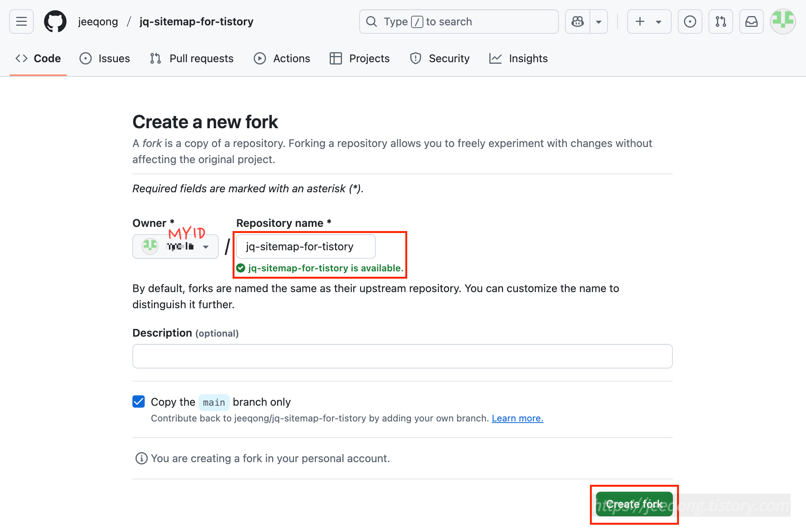The image size is (806, 532).
Task: Open the hamburger navigation menu
Action: point(21,21)
